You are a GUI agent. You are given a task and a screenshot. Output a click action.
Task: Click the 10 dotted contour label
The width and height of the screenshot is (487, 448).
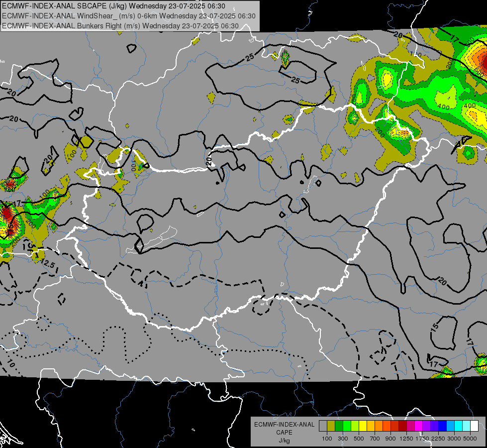tap(10, 363)
